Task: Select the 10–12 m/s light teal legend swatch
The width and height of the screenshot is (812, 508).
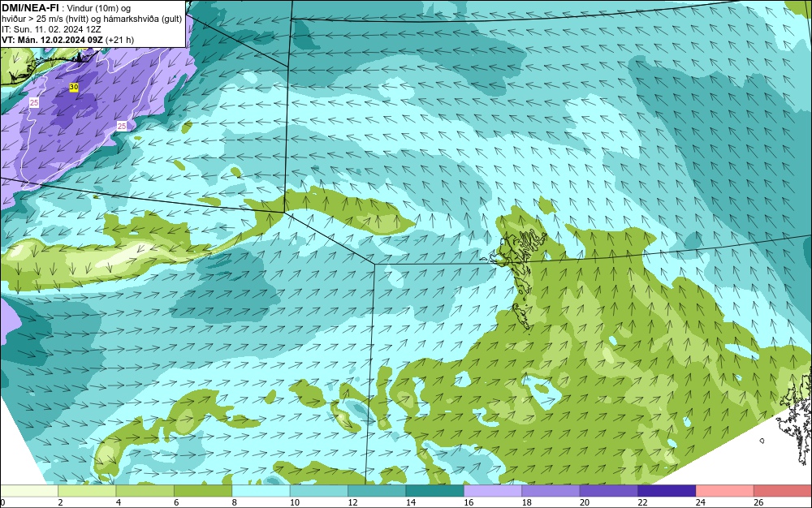Action: click(319, 491)
